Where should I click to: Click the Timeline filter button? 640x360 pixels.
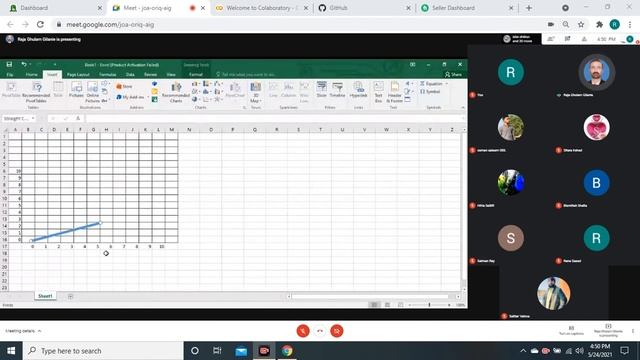click(337, 89)
